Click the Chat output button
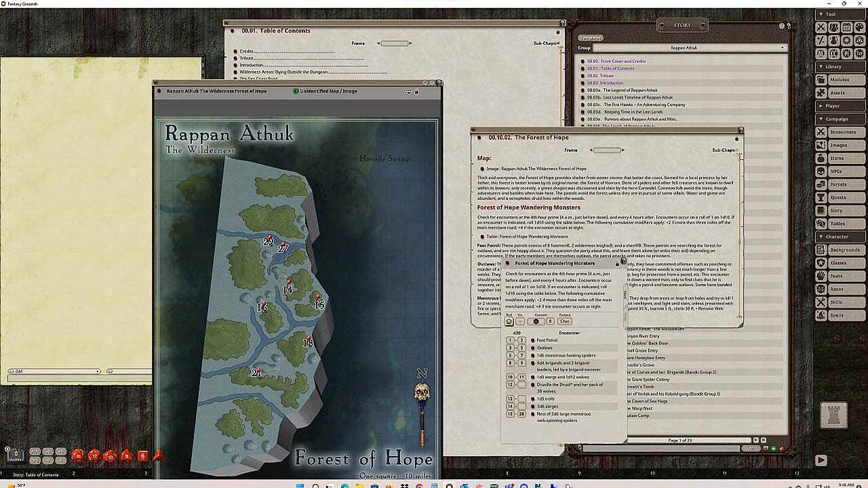This screenshot has height=488, width=868. pos(565,321)
